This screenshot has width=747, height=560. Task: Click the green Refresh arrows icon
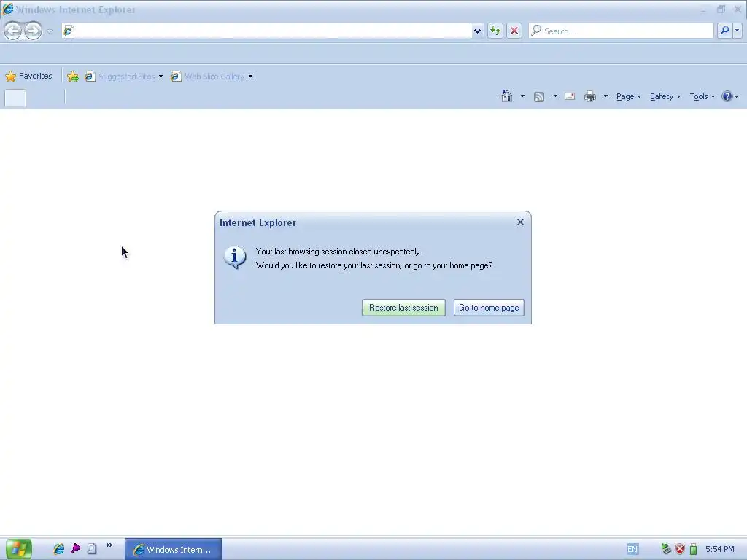pos(495,31)
